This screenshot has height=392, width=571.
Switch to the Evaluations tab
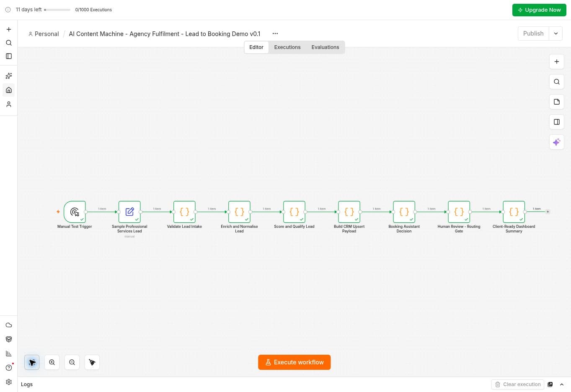325,47
